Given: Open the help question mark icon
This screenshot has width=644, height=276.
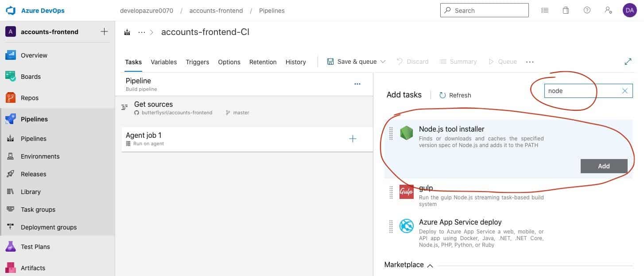Looking at the screenshot, I should (587, 10).
